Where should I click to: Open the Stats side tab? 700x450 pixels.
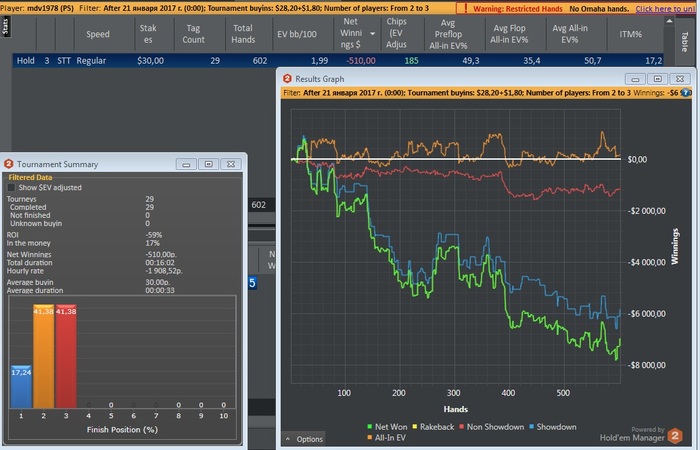point(5,27)
